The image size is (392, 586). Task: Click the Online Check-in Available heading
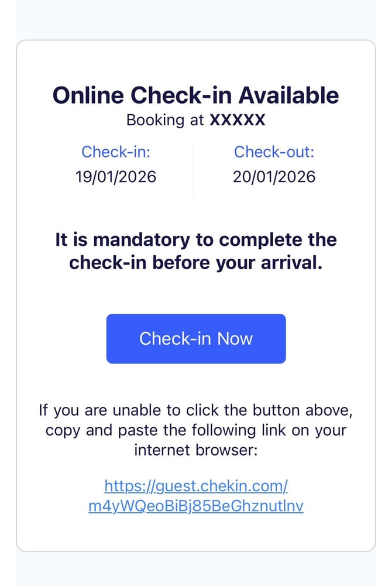[x=196, y=95]
